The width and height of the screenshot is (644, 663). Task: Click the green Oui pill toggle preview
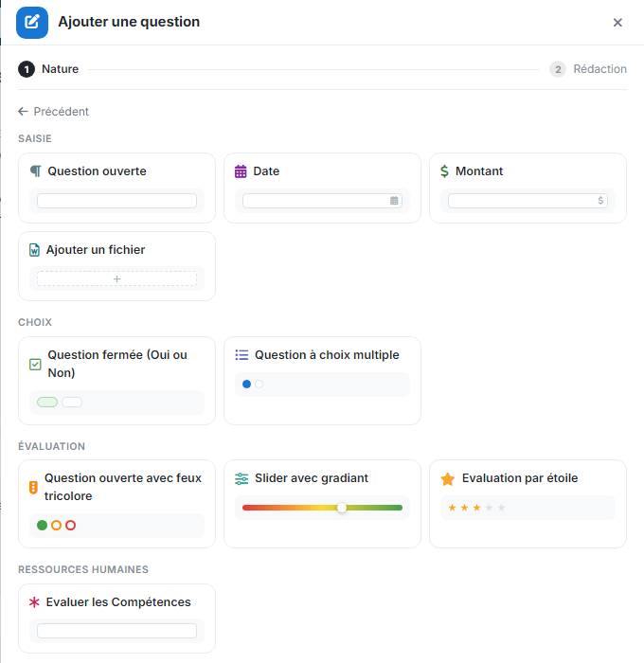click(x=47, y=403)
